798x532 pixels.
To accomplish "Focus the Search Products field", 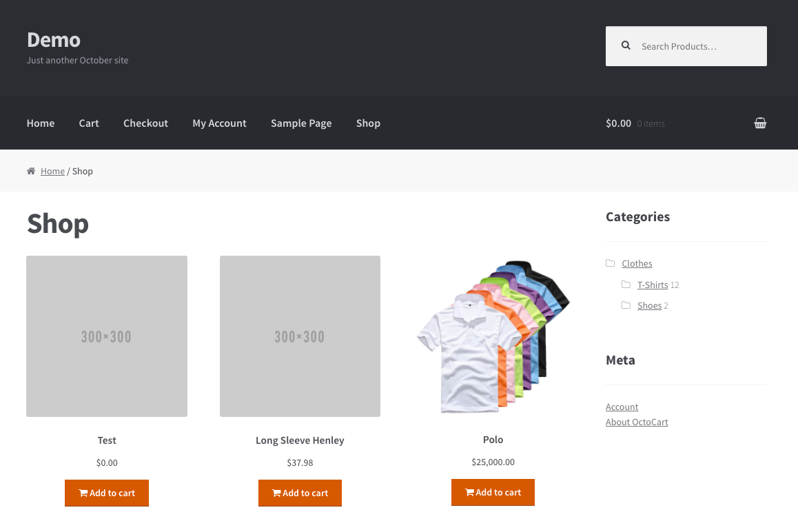I will click(686, 46).
